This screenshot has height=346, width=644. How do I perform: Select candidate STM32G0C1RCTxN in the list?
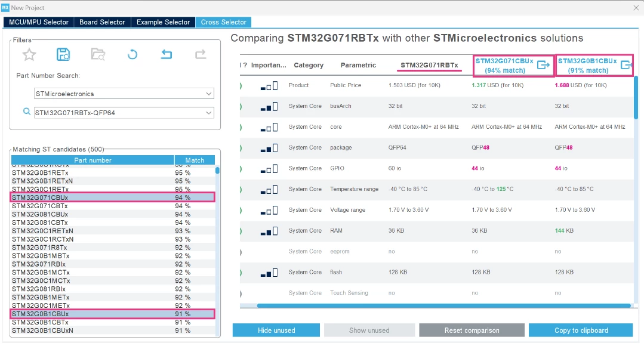(113, 239)
